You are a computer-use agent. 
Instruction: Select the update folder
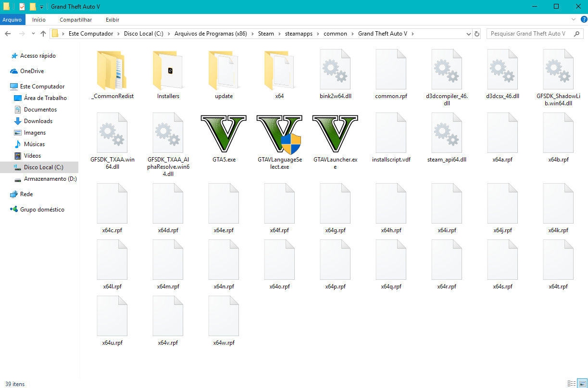(x=224, y=70)
